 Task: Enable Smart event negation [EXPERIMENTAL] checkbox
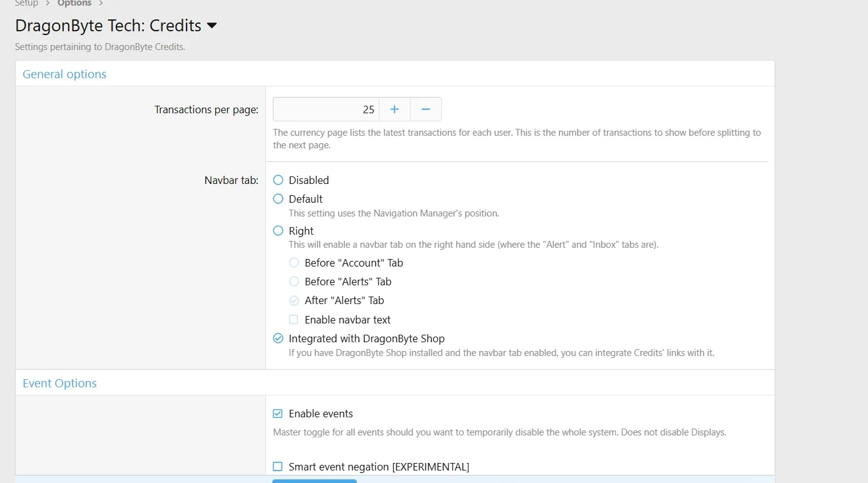click(x=278, y=467)
